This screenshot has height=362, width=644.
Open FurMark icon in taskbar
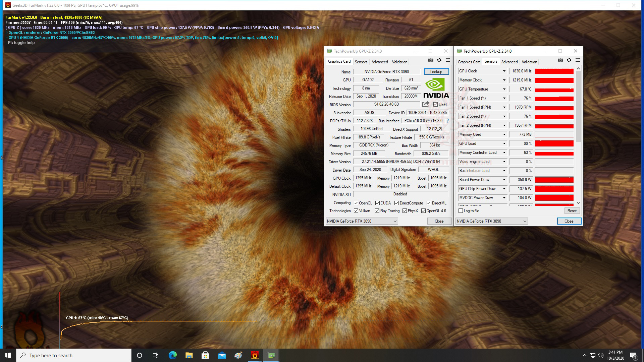255,355
